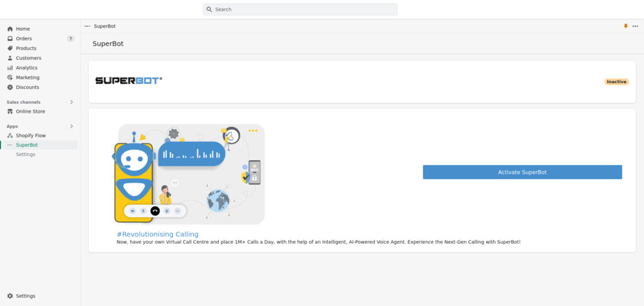Click the Virtual Call Centre description text
The height and width of the screenshot is (306, 644).
pos(318,242)
